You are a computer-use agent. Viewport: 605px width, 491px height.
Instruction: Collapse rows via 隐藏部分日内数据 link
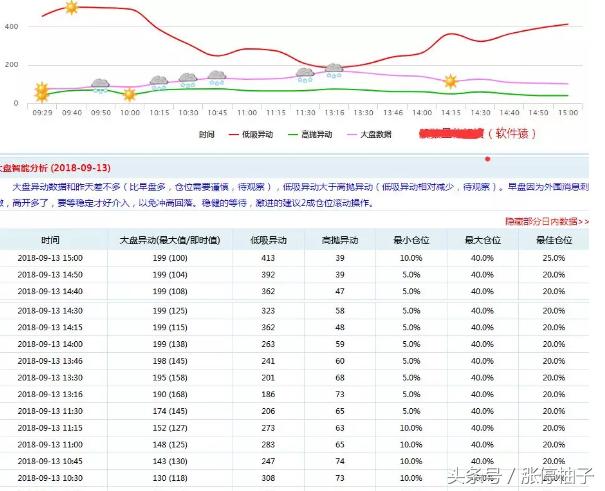[x=546, y=221]
